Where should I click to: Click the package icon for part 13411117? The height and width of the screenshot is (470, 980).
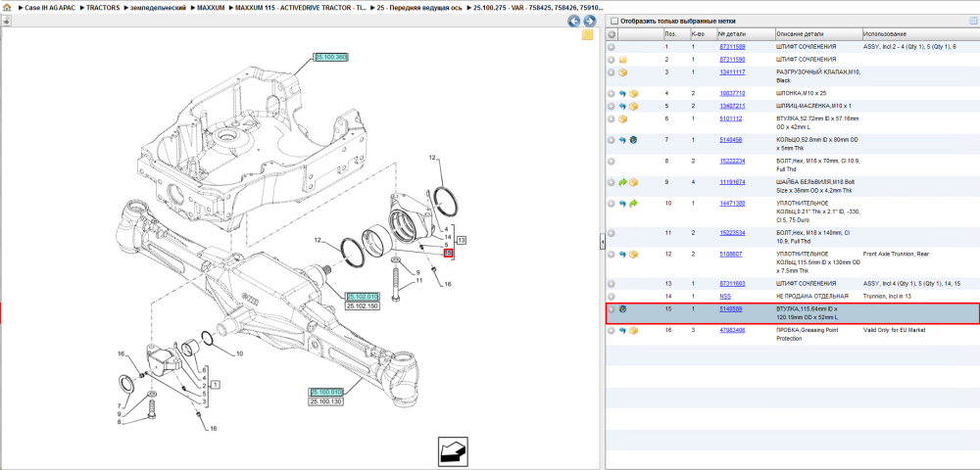622,72
